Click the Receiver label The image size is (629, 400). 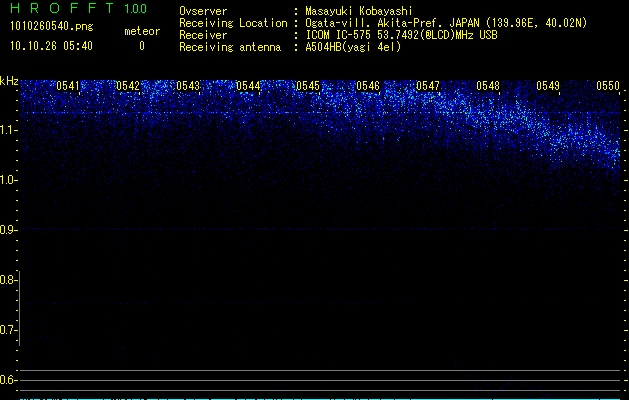click(x=203, y=35)
